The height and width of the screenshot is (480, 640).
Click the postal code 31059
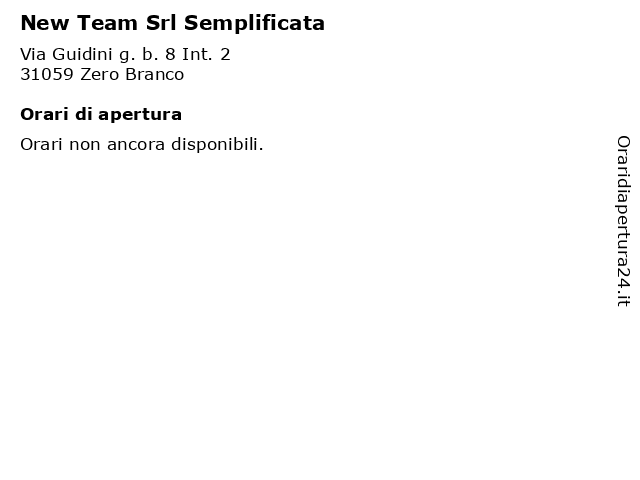tap(47, 74)
